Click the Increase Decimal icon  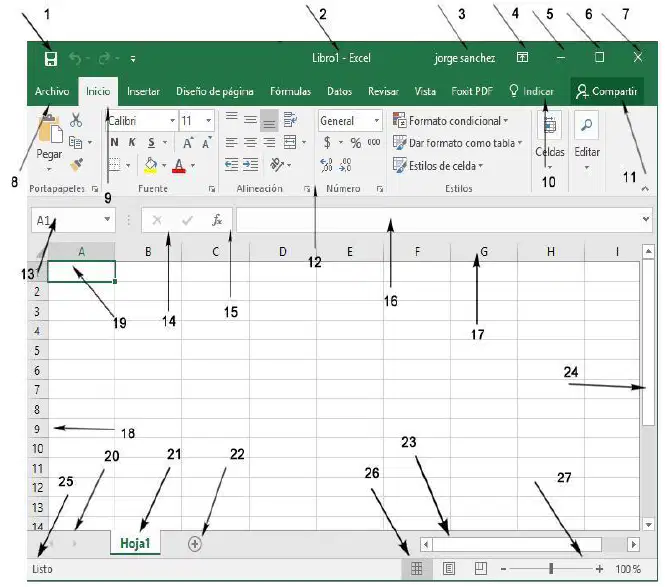[326, 165]
